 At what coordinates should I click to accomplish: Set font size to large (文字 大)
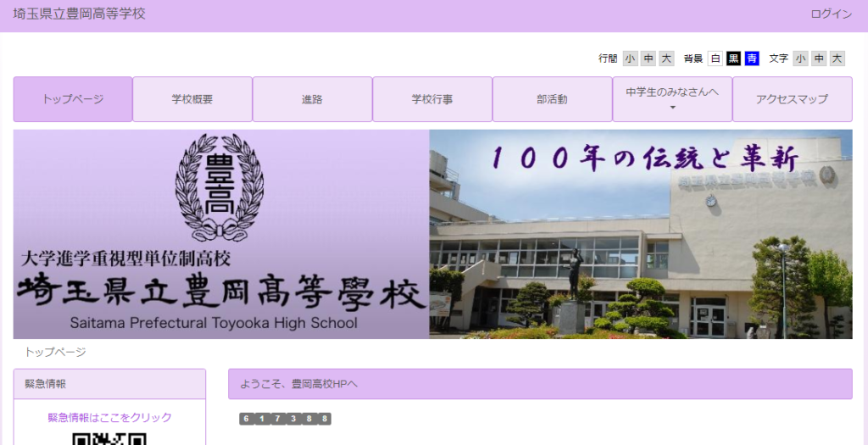(837, 58)
